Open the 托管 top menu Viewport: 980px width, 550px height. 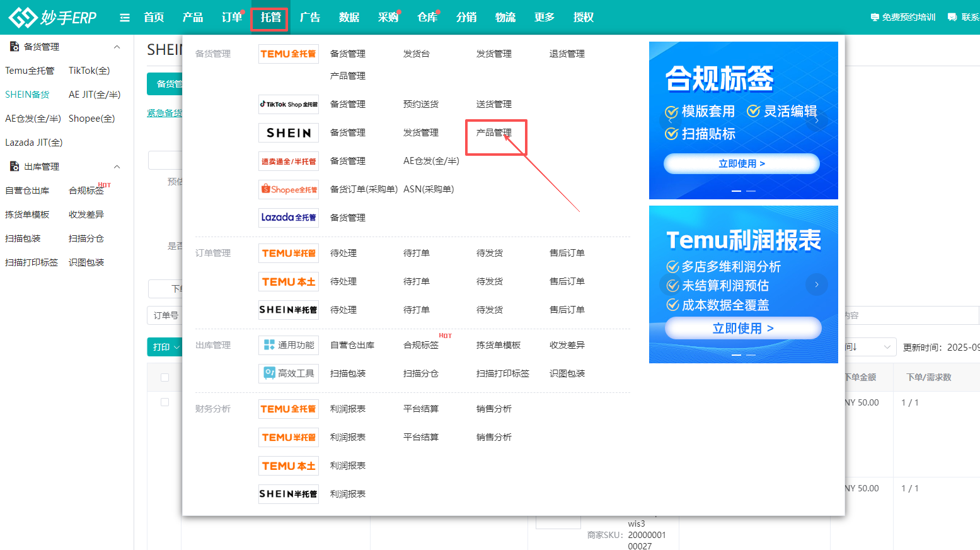pos(271,18)
